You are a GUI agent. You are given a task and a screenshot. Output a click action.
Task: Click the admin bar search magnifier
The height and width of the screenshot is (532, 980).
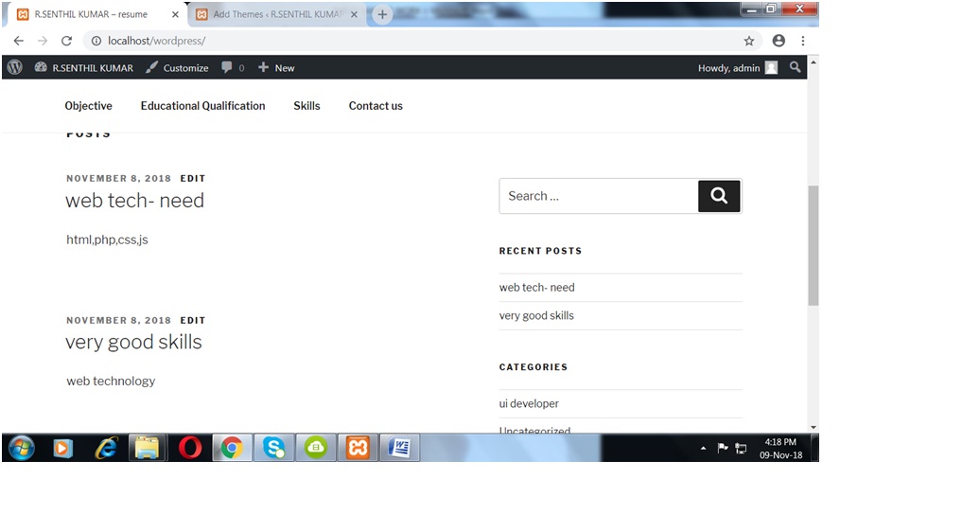796,67
